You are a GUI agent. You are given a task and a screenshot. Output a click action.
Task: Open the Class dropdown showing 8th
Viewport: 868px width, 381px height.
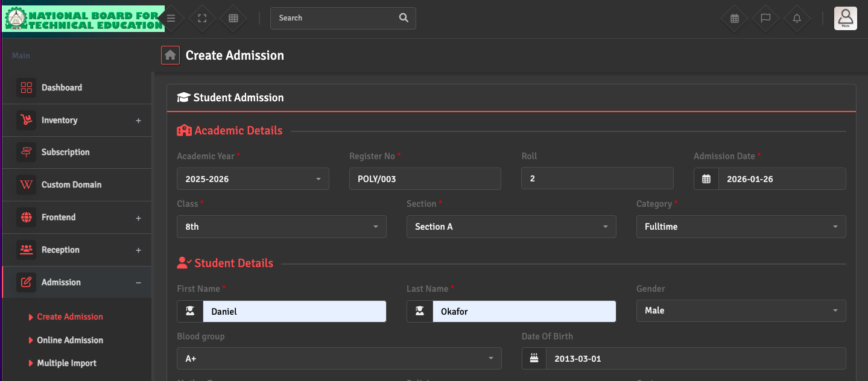coord(281,227)
